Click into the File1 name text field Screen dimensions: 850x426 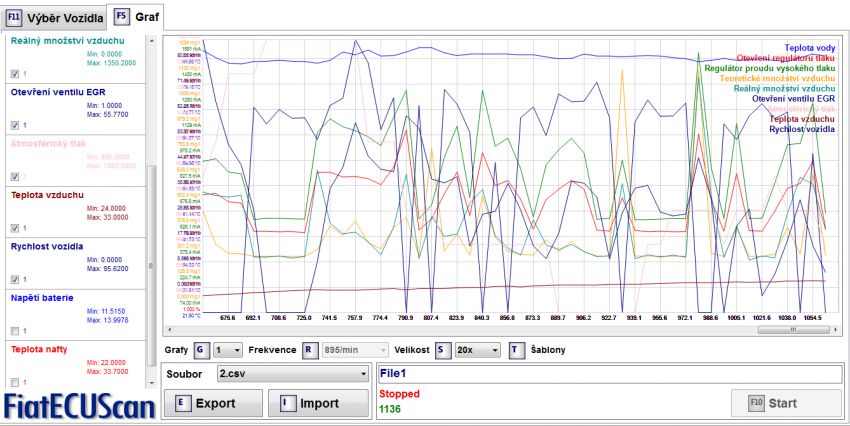(x=608, y=374)
